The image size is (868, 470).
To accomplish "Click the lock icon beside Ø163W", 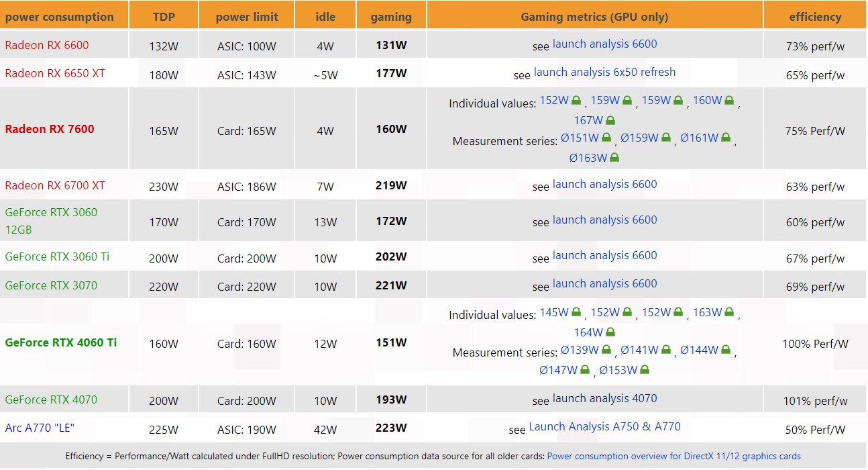I will [x=614, y=158].
